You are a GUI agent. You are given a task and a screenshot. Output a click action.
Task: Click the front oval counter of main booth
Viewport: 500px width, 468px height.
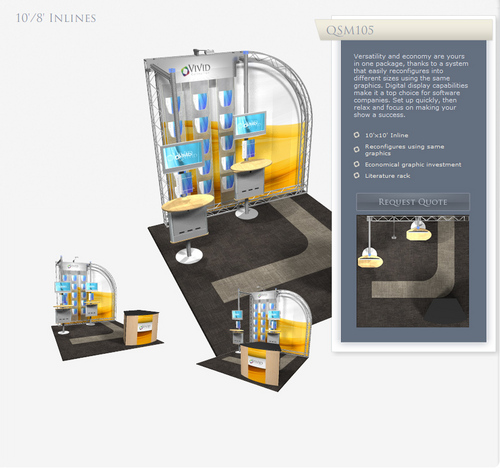188,203
